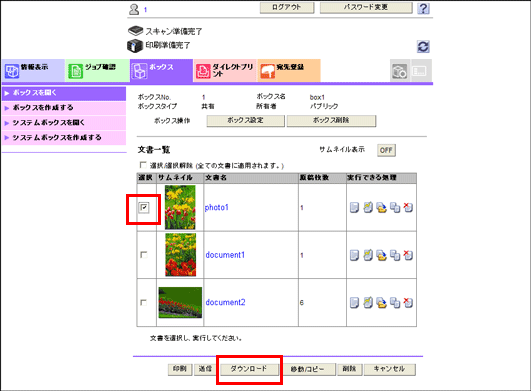Click the move/copy icon in document1 row

tap(395, 255)
